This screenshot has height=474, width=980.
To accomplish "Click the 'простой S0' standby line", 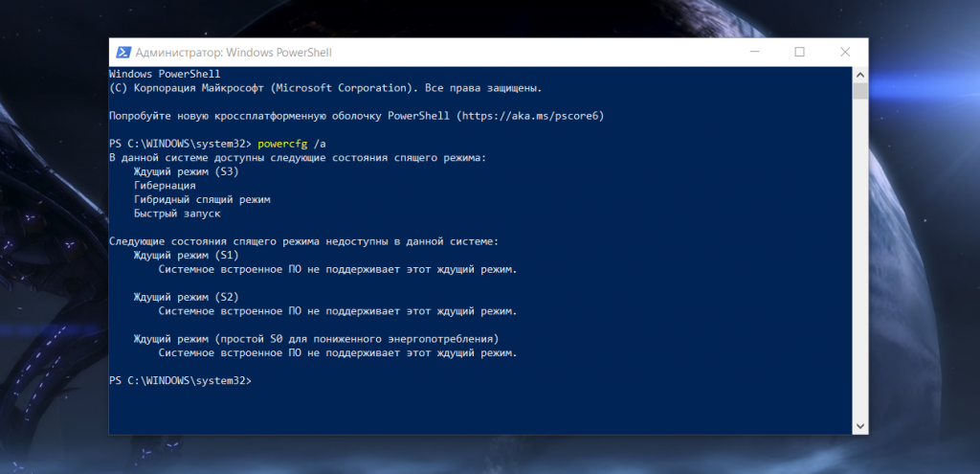I will 316,339.
